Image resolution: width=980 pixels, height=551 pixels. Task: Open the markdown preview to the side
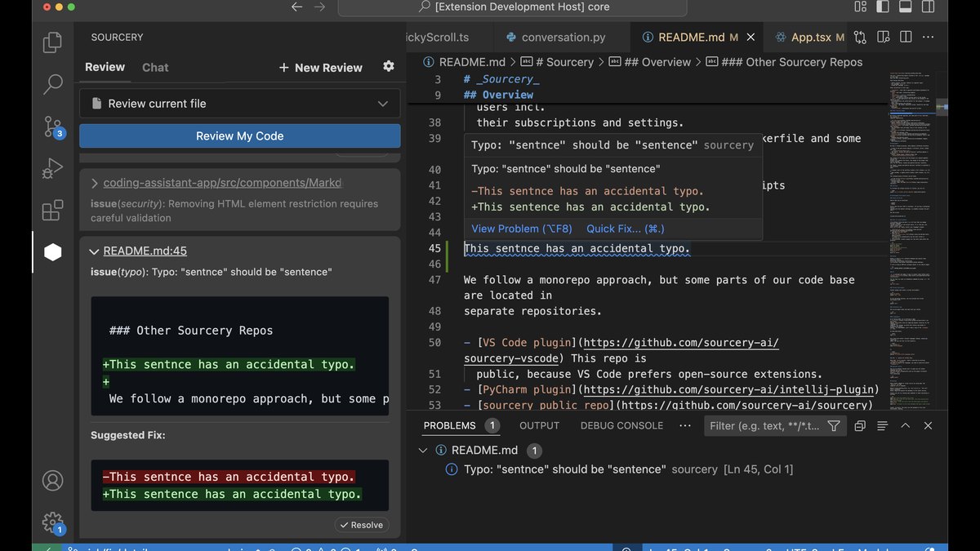pyautogui.click(x=883, y=38)
